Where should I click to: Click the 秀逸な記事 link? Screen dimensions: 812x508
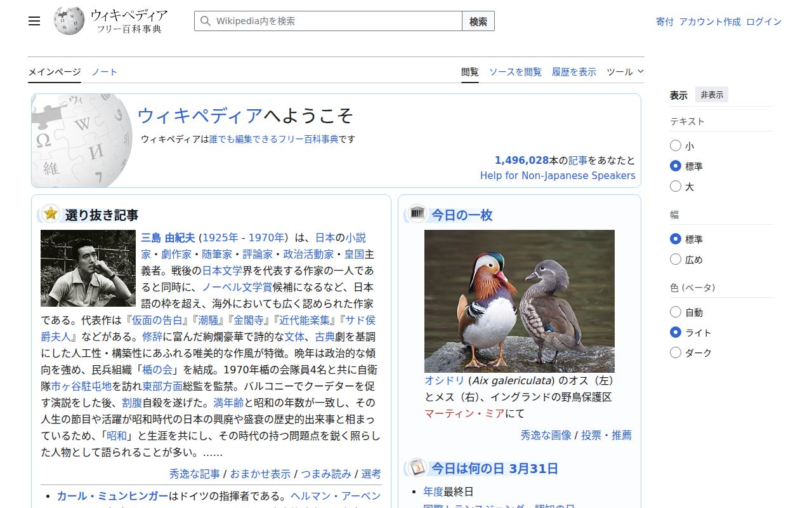point(195,474)
